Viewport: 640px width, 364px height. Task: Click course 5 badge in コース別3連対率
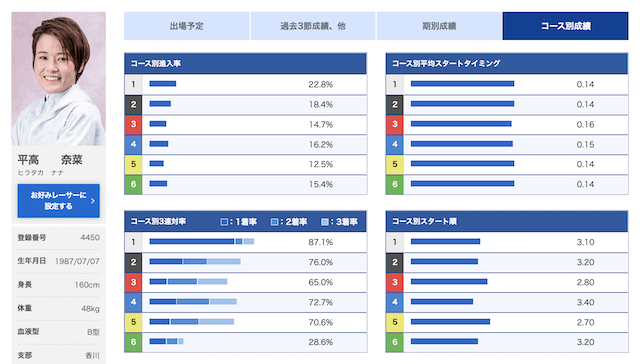[133, 322]
